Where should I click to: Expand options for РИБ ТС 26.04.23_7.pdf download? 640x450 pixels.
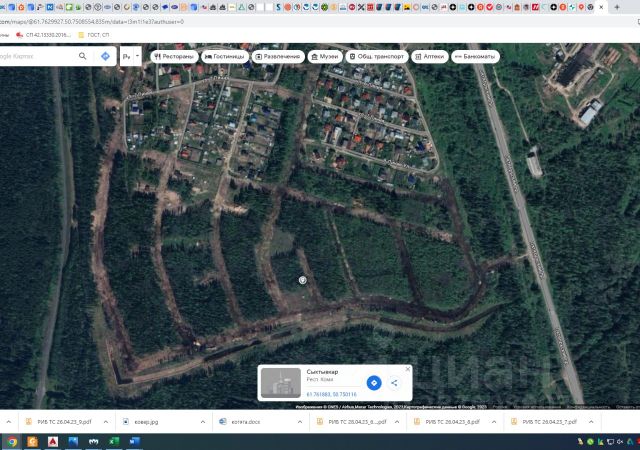pos(591,422)
